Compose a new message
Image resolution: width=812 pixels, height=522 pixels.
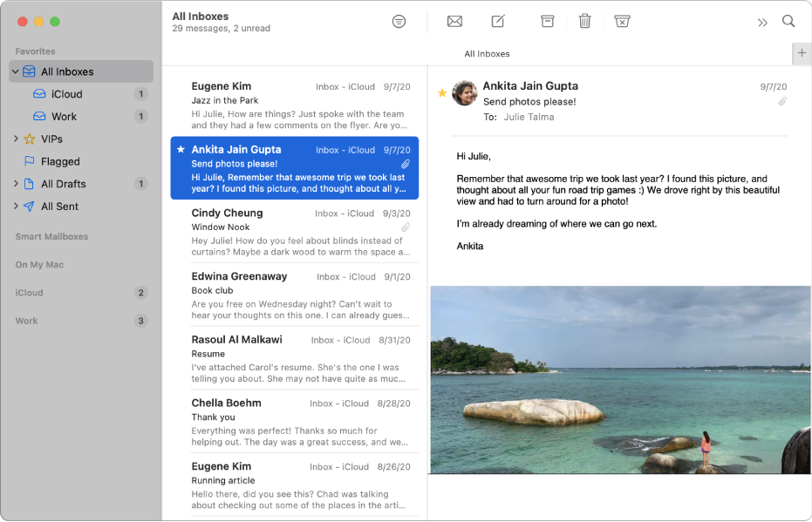pos(497,21)
